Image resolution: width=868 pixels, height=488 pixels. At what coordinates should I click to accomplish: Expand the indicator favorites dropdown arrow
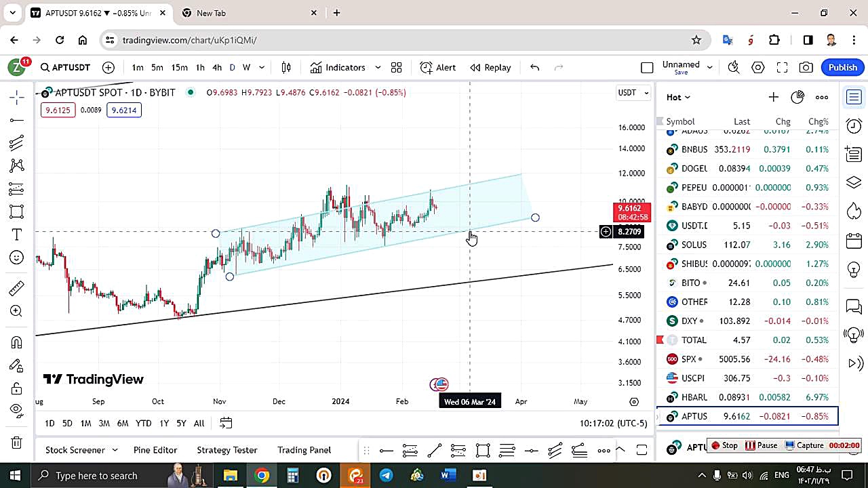378,67
